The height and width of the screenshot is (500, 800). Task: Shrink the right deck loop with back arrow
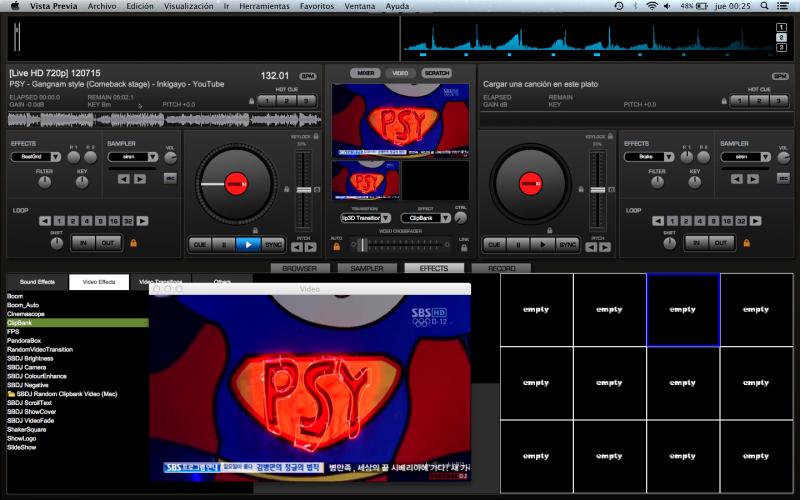click(x=658, y=221)
